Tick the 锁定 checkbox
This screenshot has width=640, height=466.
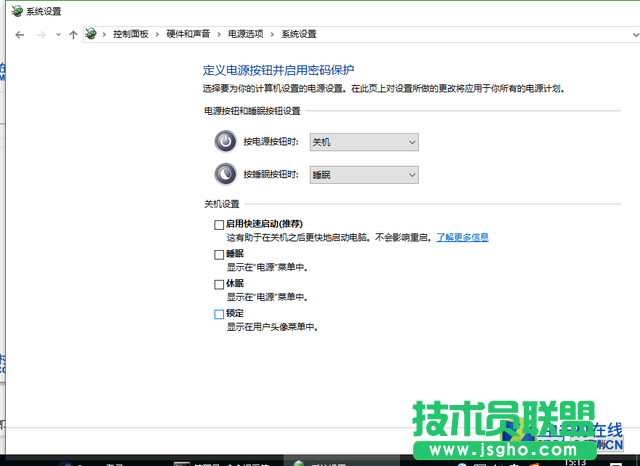tap(219, 314)
